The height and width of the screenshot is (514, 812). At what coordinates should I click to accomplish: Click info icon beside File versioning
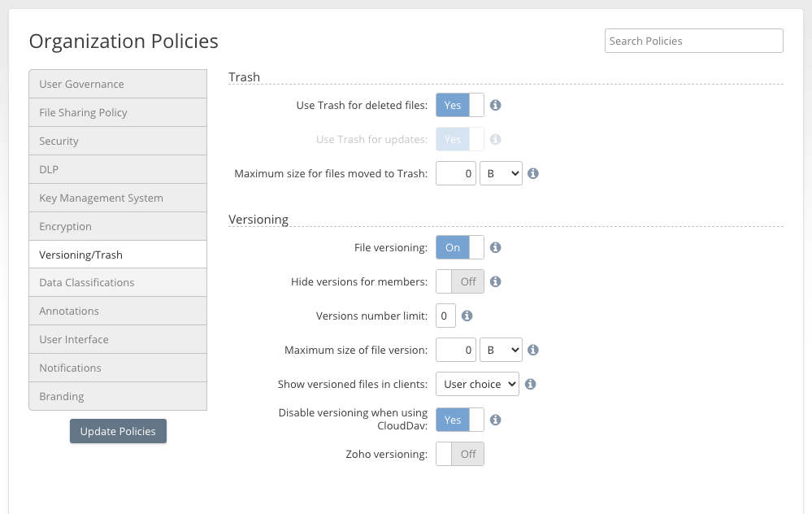495,247
